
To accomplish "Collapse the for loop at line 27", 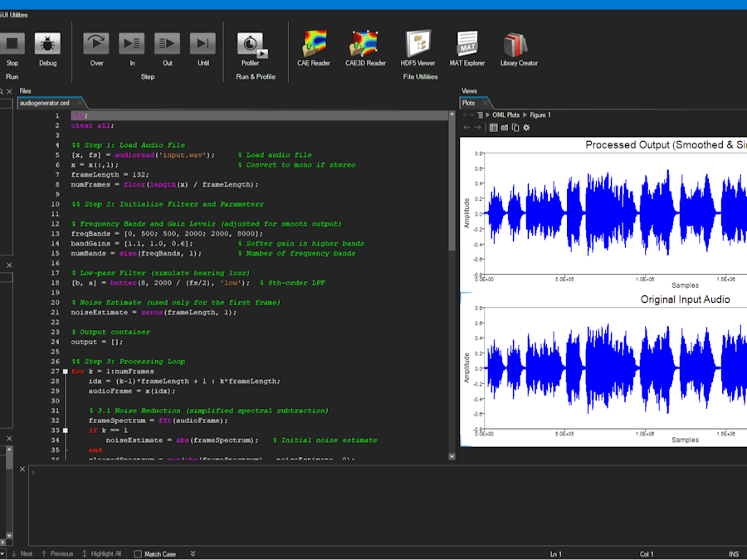I will tap(66, 372).
